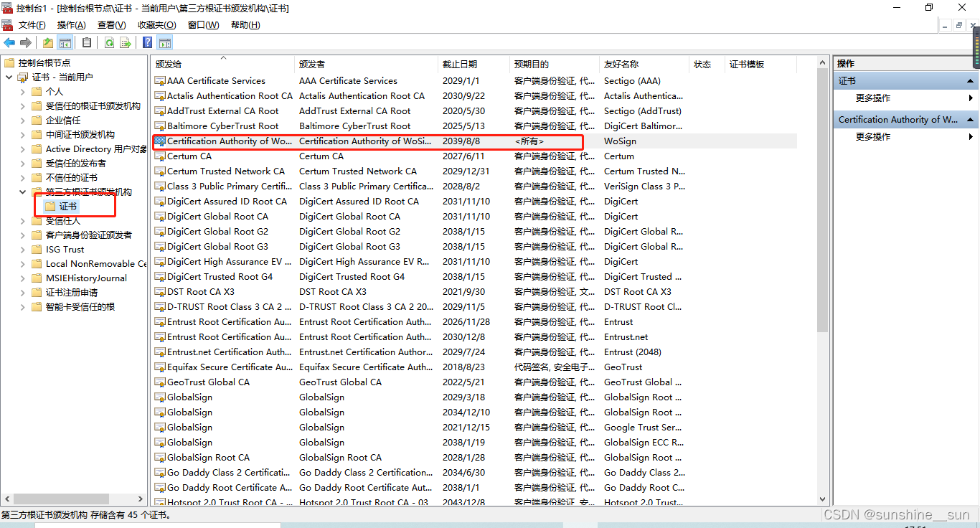Open the 收藏夹(O) menu
980x528 pixels.
tap(156, 25)
